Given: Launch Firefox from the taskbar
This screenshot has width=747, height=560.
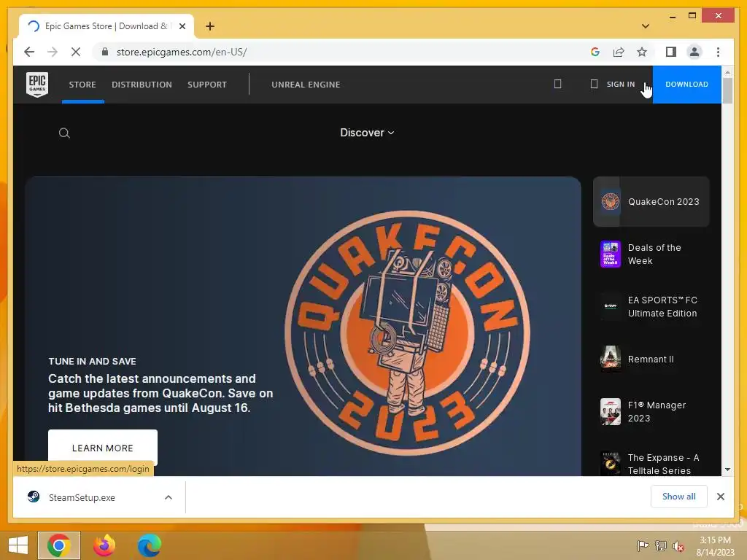Looking at the screenshot, I should pyautogui.click(x=104, y=545).
